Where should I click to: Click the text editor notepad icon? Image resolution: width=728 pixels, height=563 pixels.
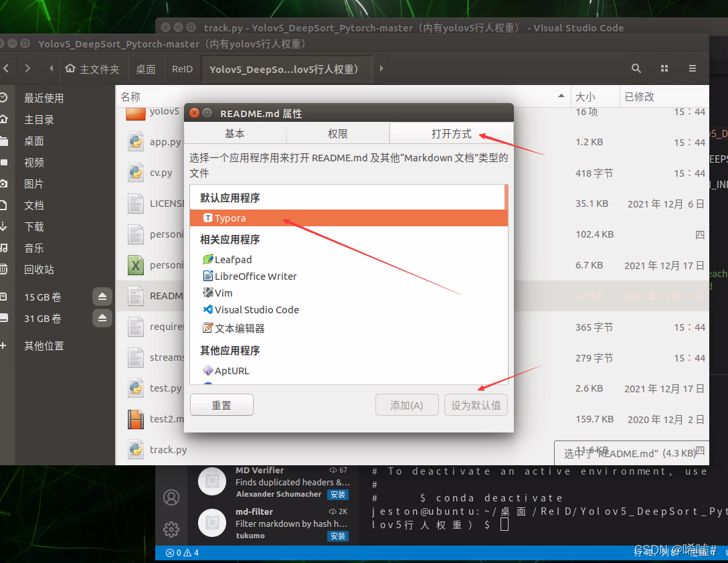(208, 328)
